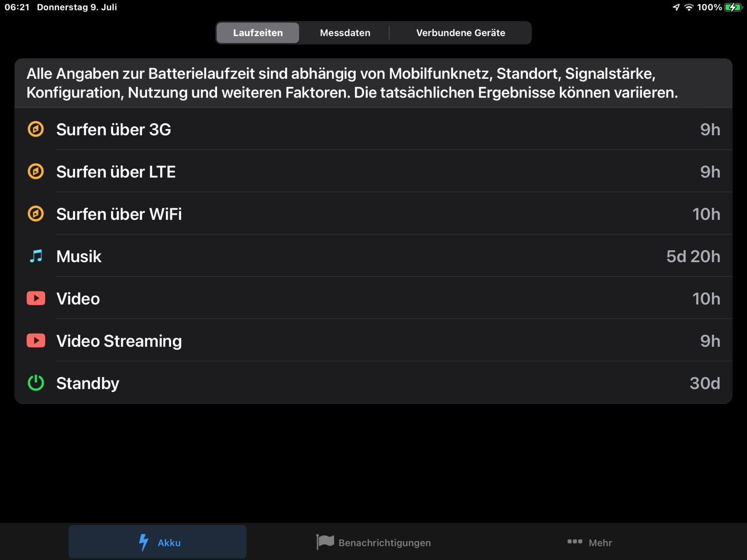Switch to the Laufzeiten segment
This screenshot has height=560, width=747.
point(258,33)
